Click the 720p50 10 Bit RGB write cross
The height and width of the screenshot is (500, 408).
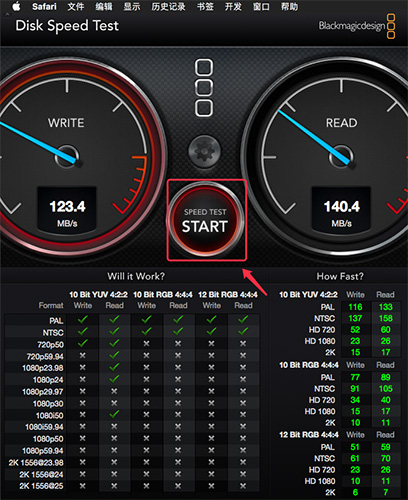[x=146, y=343]
